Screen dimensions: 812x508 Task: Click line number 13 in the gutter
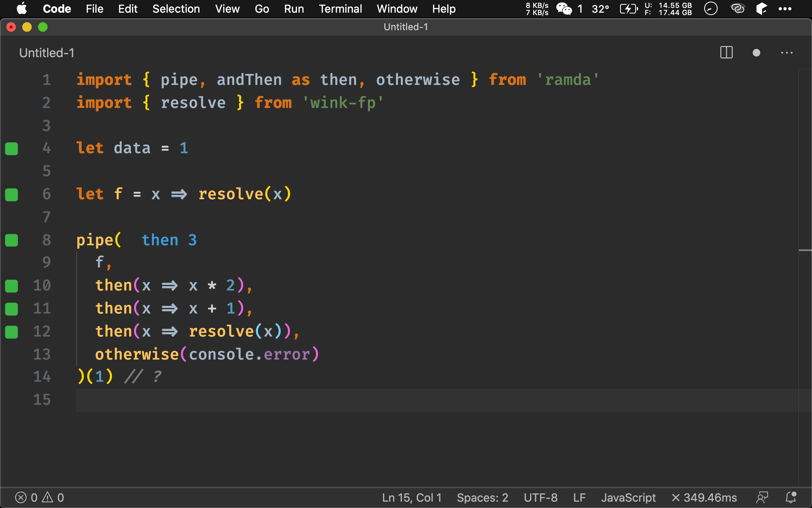(42, 354)
